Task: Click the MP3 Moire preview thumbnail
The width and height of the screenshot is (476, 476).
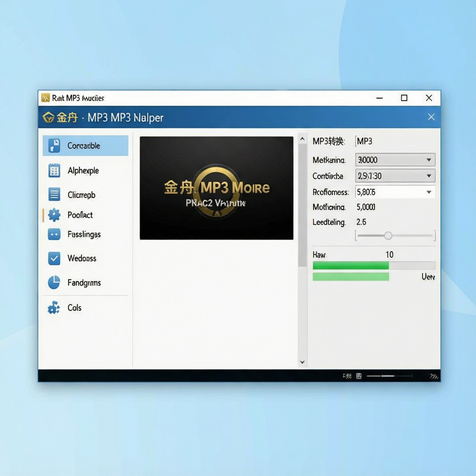Action: [217, 188]
